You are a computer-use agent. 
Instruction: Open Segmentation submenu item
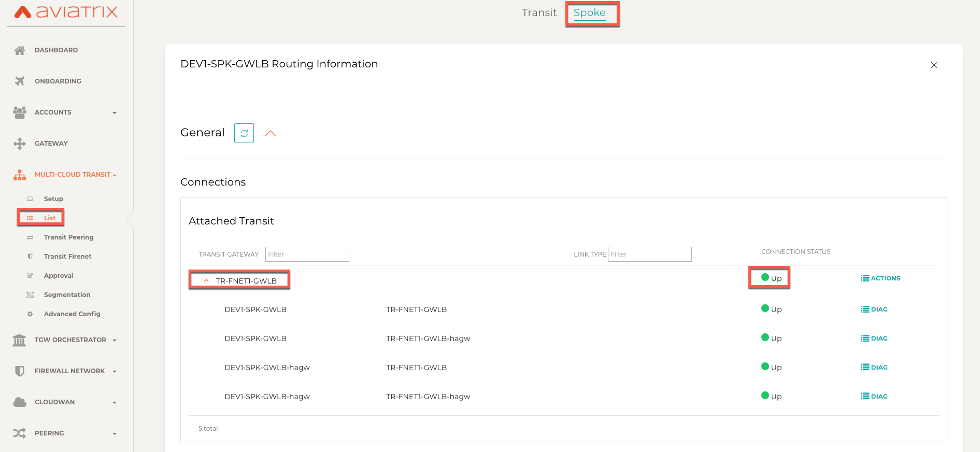[x=67, y=295]
